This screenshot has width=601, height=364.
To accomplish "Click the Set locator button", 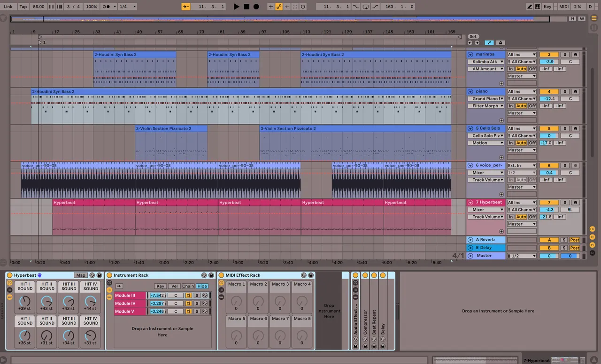I will pos(473,37).
